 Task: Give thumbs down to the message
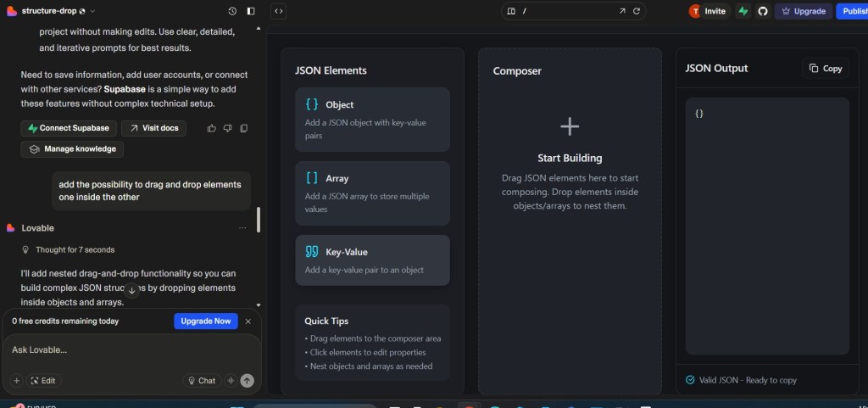[227, 128]
